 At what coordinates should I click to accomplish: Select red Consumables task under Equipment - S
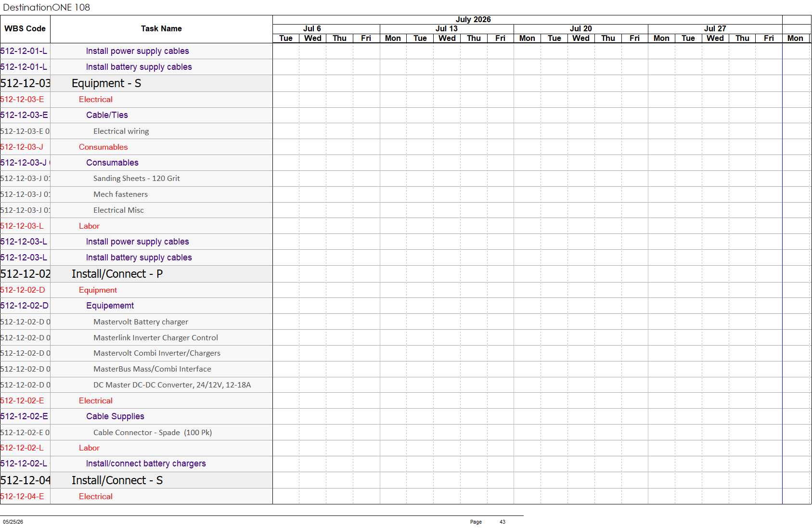(x=103, y=147)
